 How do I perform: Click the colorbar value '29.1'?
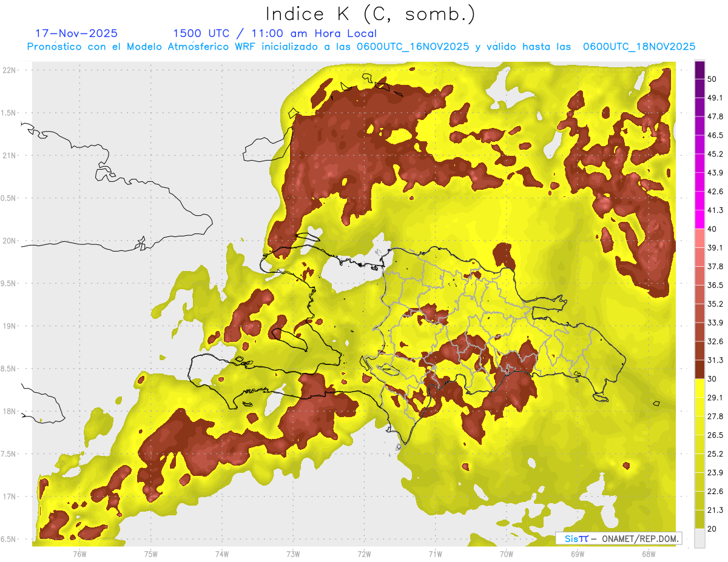tap(715, 397)
